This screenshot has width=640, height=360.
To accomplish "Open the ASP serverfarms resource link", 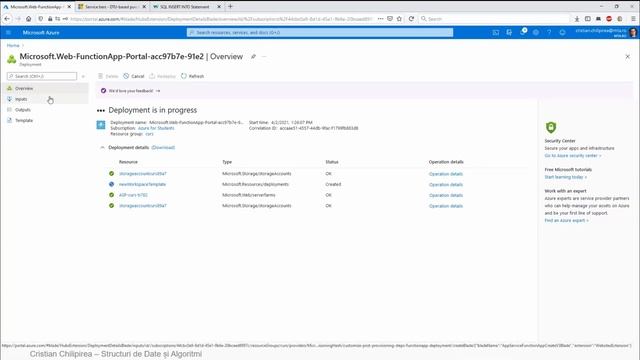I will [x=133, y=195].
